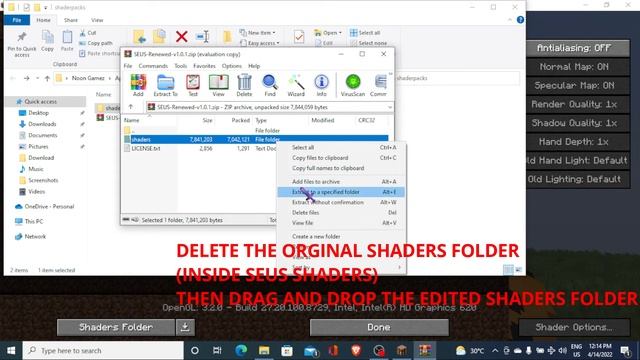Click the Copy icon in Explorer ribbon
640x360 pixels.
[x=48, y=41]
